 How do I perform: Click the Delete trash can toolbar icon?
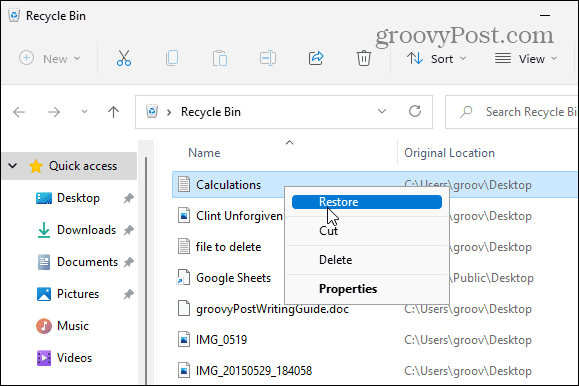pos(364,58)
